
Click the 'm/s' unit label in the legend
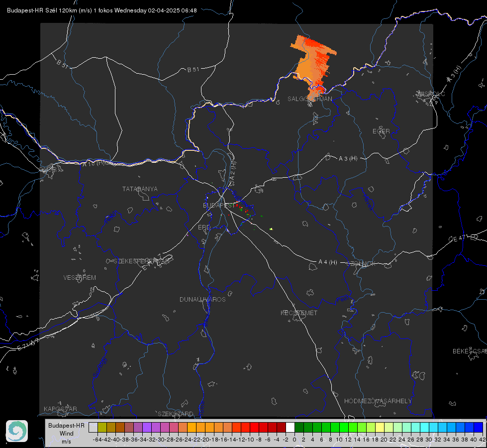[67, 442]
